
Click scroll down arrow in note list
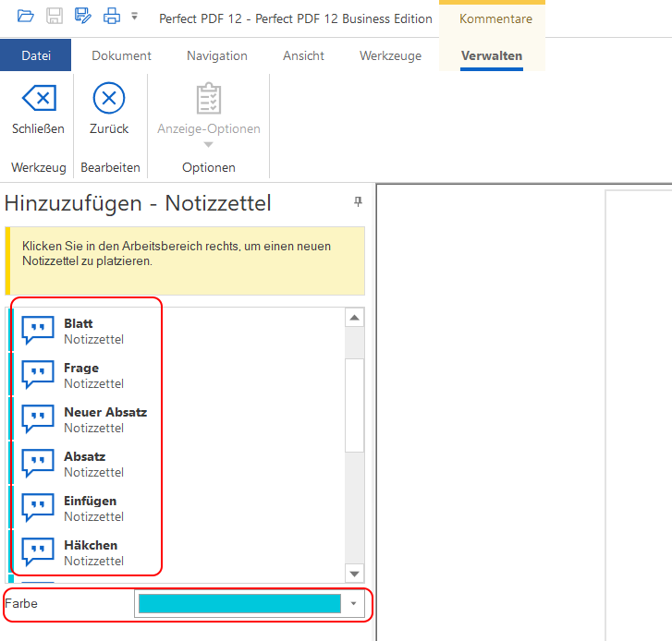click(x=354, y=574)
